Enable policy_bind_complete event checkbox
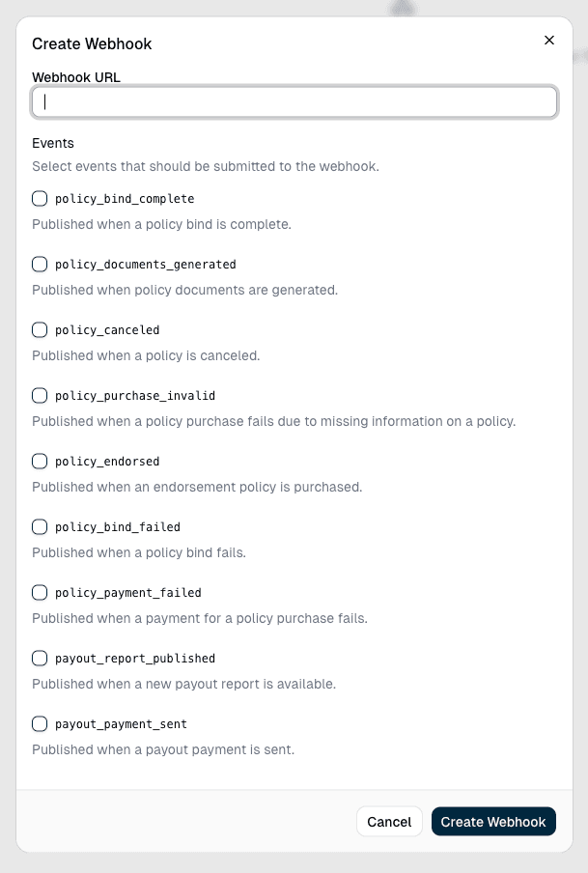The width and height of the screenshot is (588, 873). [40, 199]
